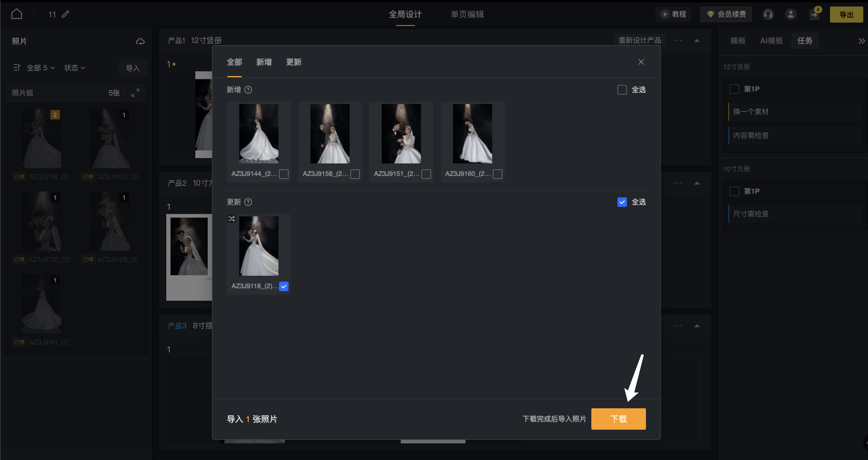Click the 导出 export button
Screen dimensions: 868x460
click(x=846, y=15)
